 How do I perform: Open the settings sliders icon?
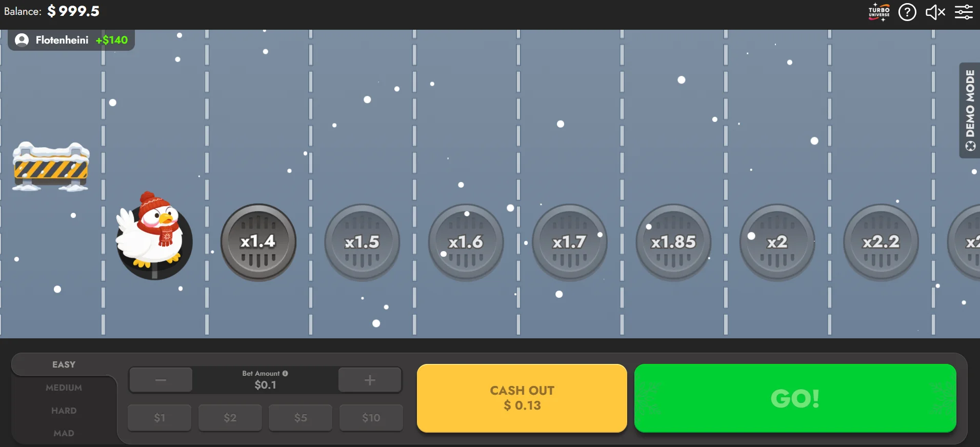pyautogui.click(x=964, y=12)
